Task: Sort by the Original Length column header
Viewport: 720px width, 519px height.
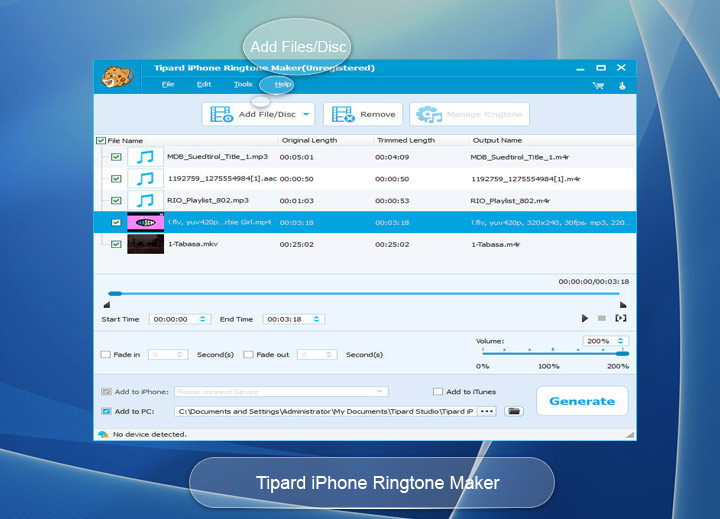Action: 309,141
